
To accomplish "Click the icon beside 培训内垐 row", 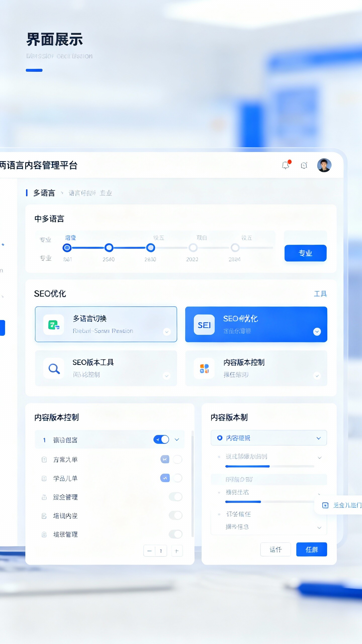I will point(44,516).
